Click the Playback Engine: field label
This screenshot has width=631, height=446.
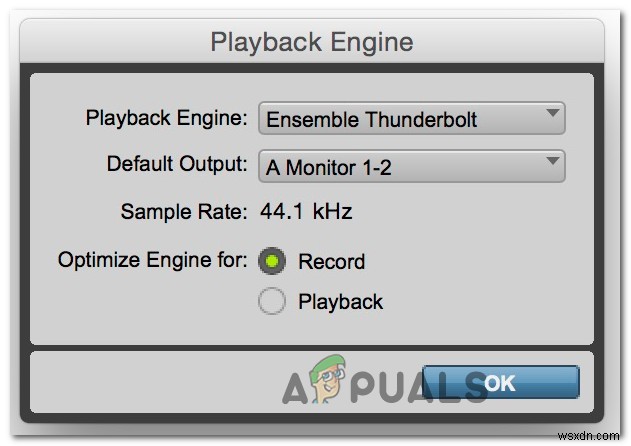[167, 119]
